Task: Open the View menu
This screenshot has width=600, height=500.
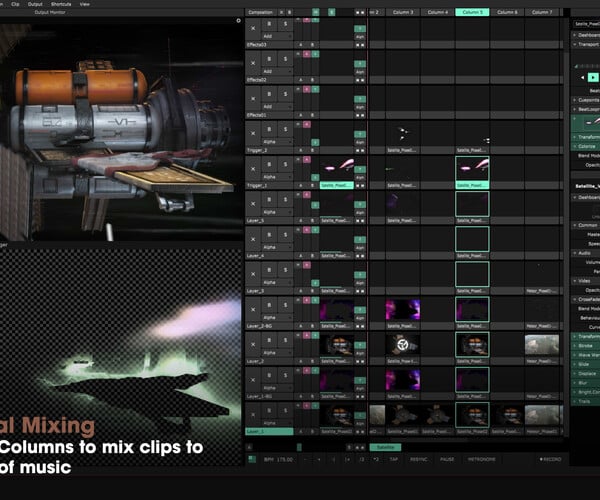Action: pos(85,4)
